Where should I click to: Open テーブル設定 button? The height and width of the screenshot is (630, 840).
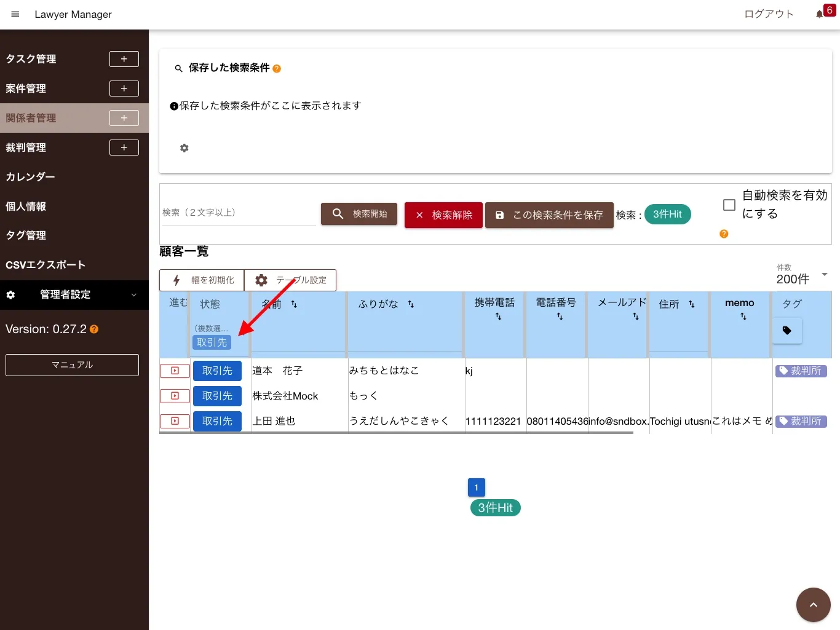(x=290, y=280)
